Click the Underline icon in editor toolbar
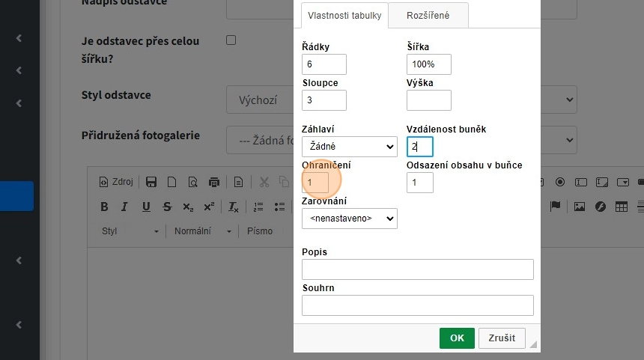 point(146,207)
